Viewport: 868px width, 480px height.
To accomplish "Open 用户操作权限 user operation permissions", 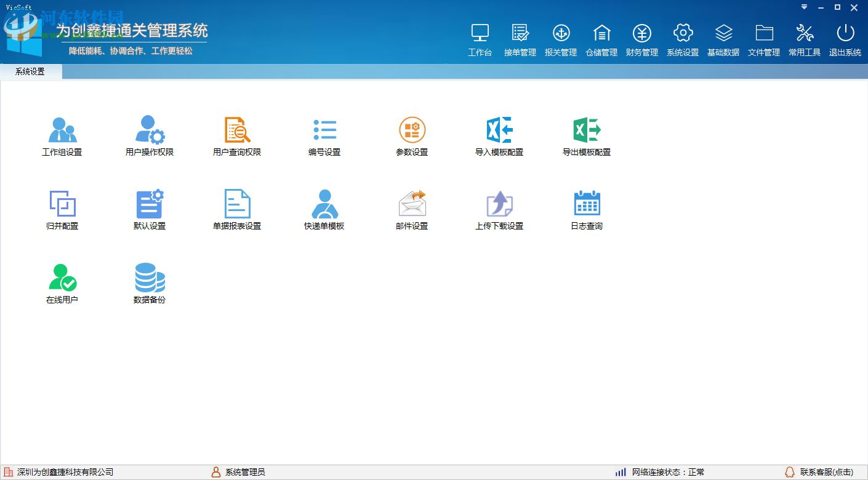I will (x=150, y=137).
